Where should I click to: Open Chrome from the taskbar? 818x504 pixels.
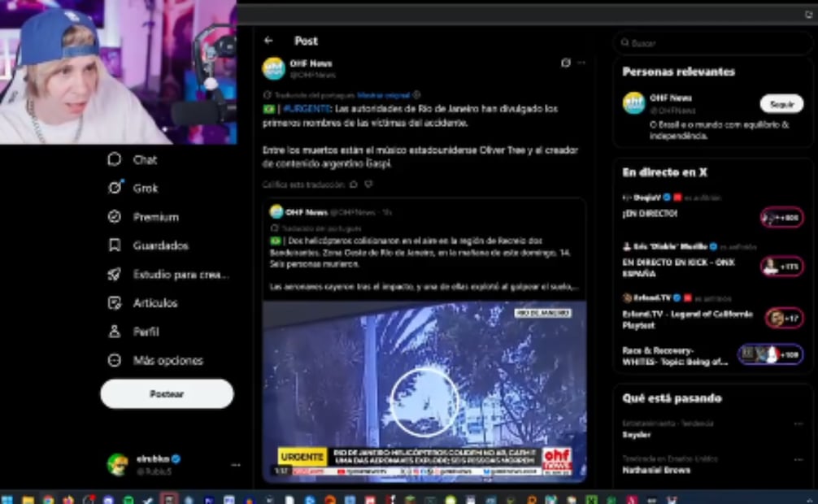[x=48, y=500]
